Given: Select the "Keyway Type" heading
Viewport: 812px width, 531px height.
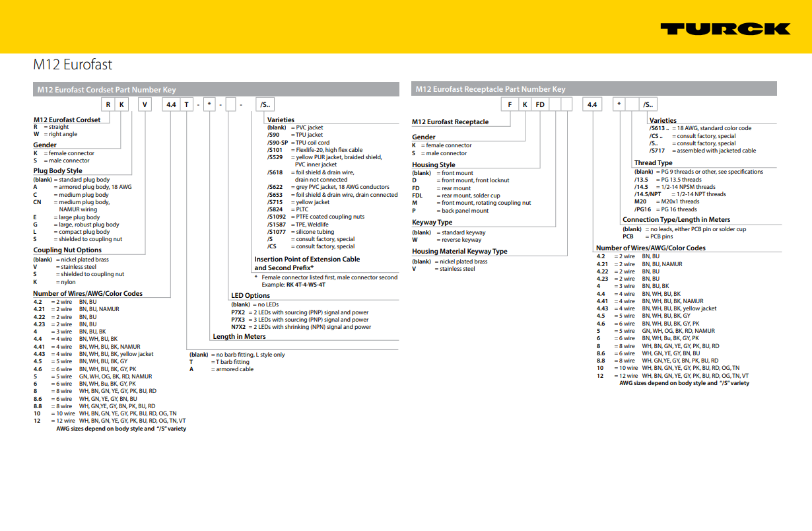Looking at the screenshot, I should point(432,223).
